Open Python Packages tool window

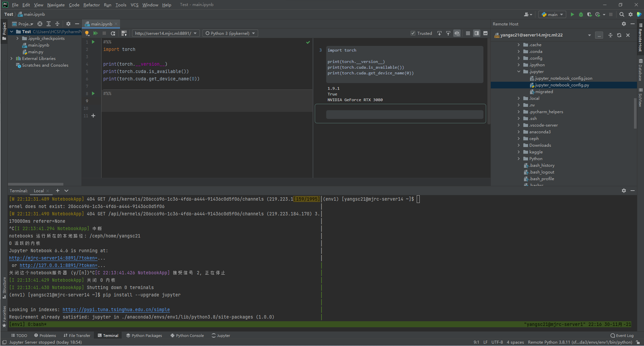144,335
